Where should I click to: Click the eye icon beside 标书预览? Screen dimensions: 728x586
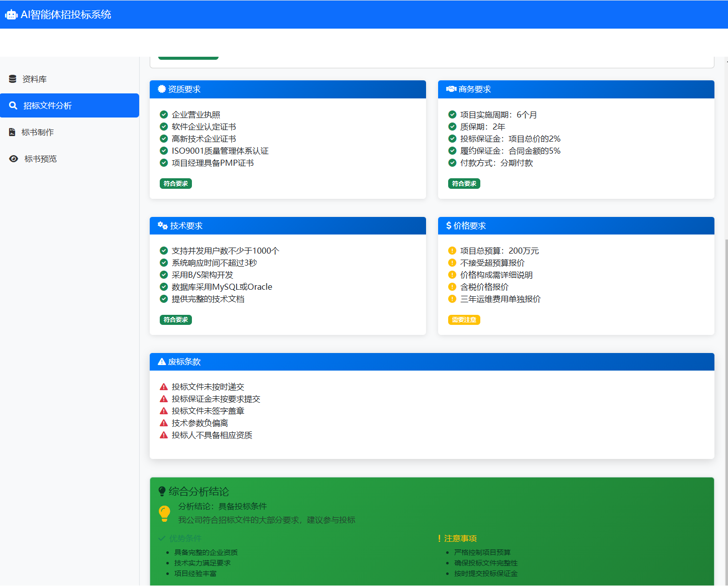(x=14, y=159)
